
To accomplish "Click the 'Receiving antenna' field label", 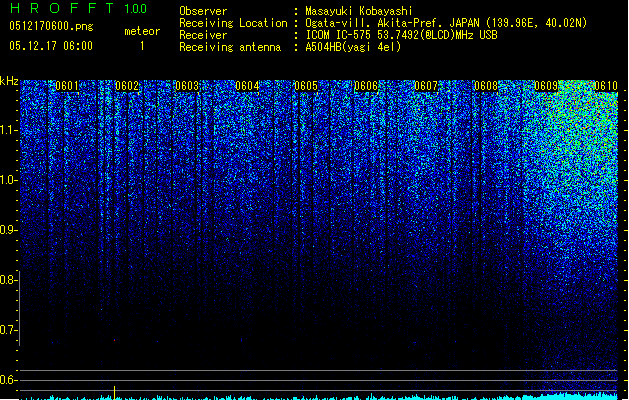I will click(230, 47).
